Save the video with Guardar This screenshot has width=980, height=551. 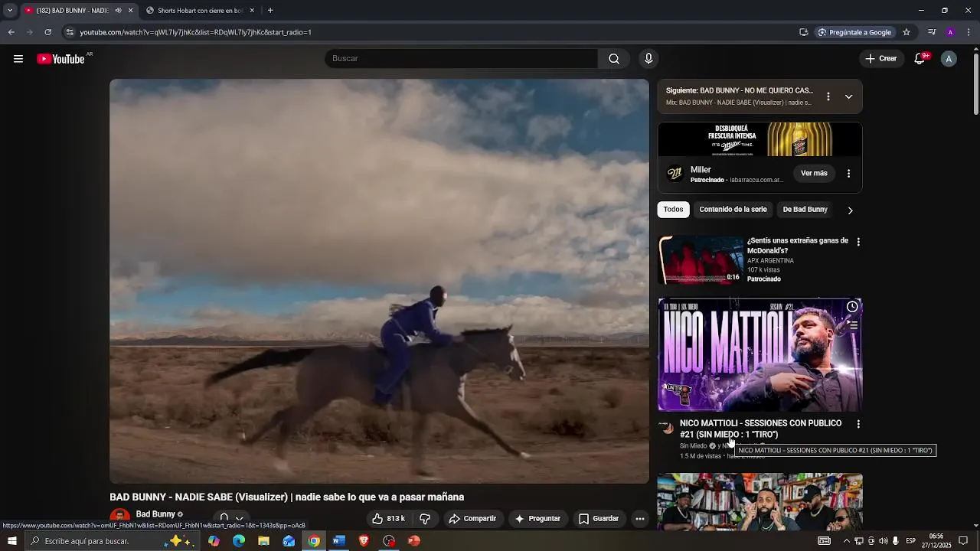pyautogui.click(x=599, y=519)
